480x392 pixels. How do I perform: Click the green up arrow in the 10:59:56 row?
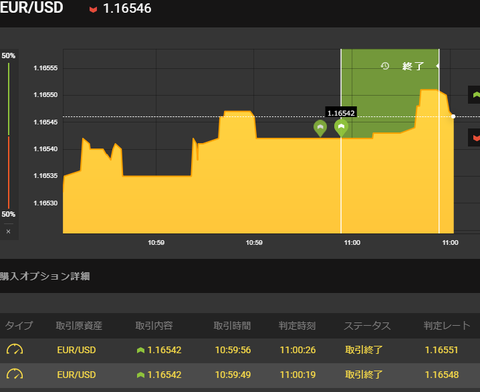tap(140, 350)
